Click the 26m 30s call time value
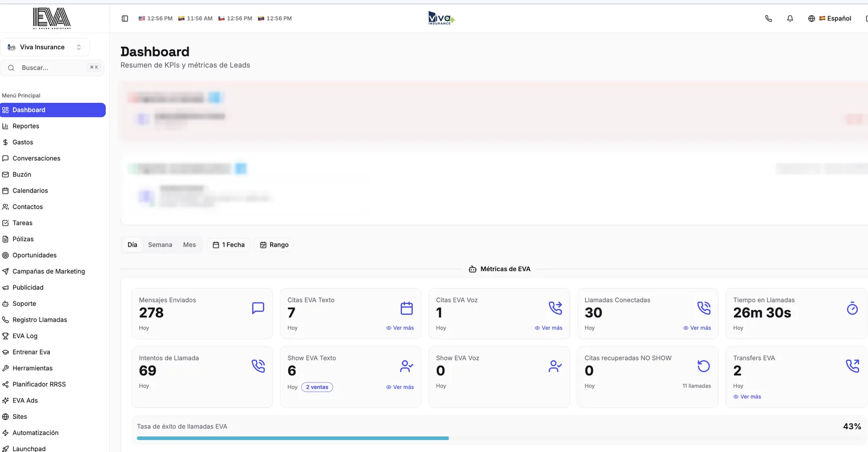 point(762,313)
